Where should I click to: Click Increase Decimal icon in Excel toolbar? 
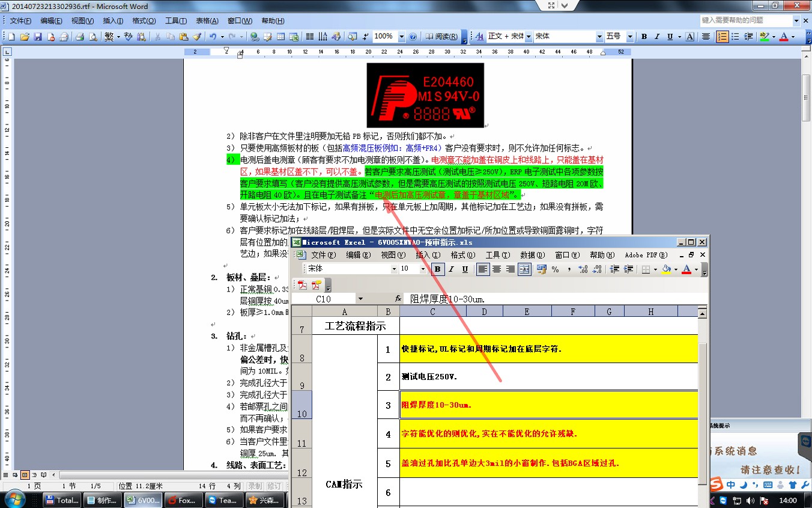tap(583, 269)
